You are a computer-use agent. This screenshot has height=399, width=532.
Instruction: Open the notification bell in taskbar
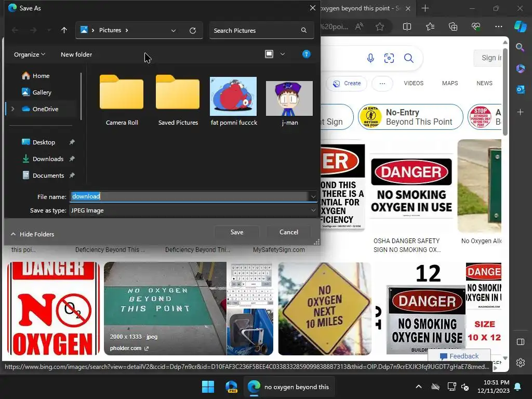point(518,387)
